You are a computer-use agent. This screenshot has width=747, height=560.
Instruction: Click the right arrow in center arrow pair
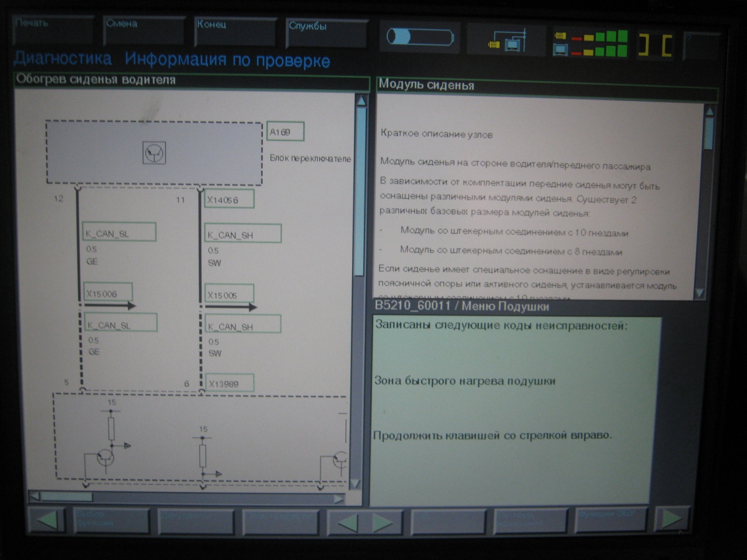(x=383, y=523)
